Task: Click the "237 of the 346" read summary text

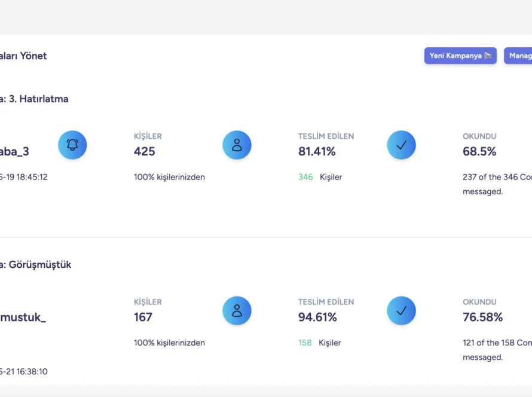Action: tap(496, 177)
